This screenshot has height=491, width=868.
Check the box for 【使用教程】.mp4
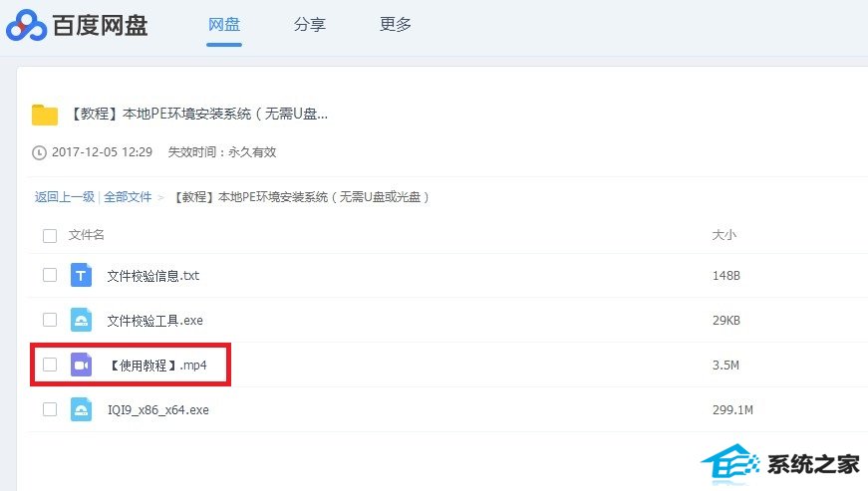(50, 365)
